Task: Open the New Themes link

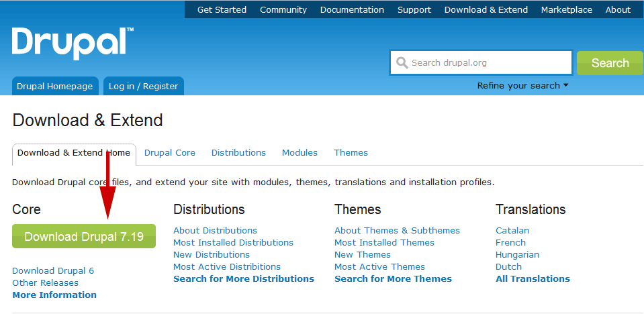Action: [363, 254]
